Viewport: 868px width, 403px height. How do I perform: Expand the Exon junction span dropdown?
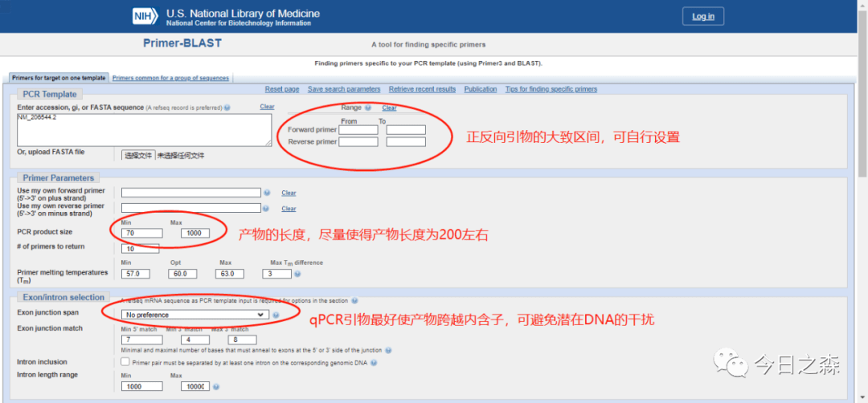click(194, 315)
